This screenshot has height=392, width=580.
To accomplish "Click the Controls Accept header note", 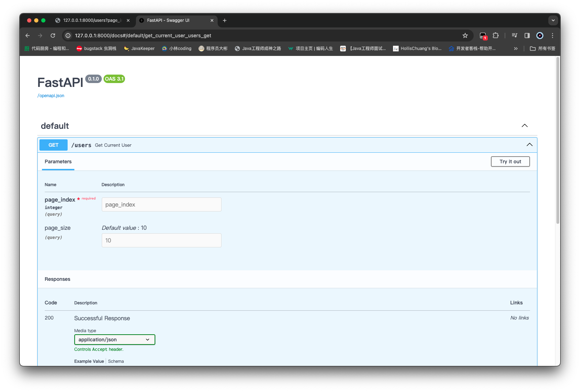I will pos(99,349).
